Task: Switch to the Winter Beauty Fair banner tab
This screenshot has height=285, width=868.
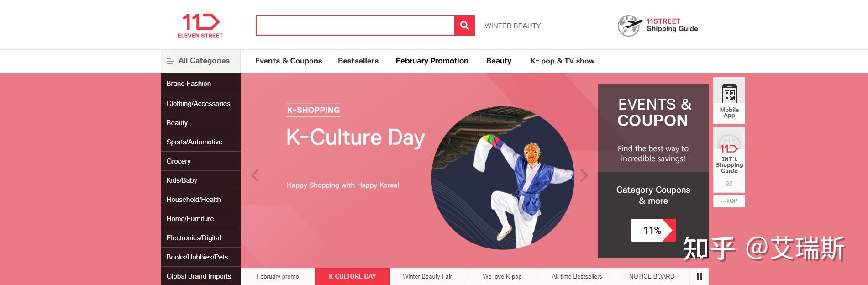Action: [x=427, y=276]
